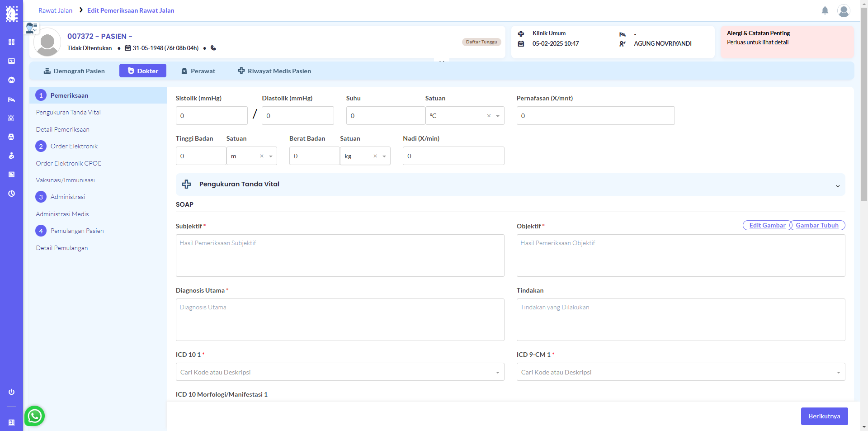Open the Berat Badan unit dropdown showing kg
Viewport: 868px width, 431px height.
[x=384, y=156]
